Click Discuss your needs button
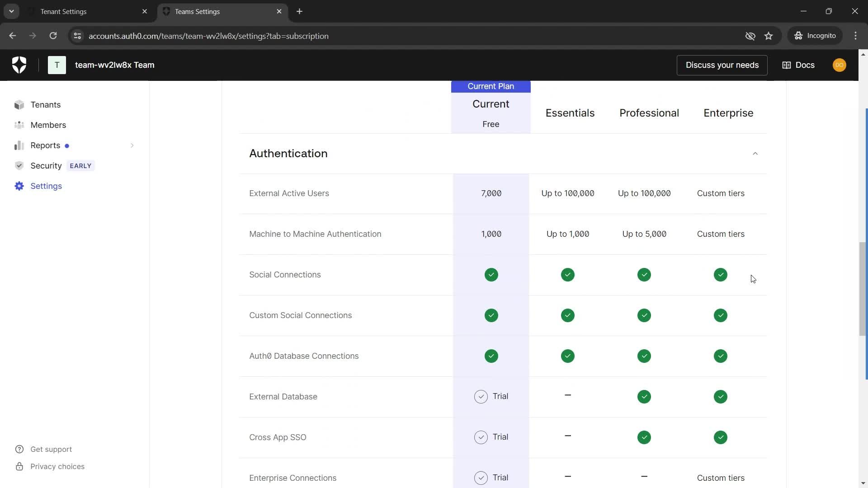The height and width of the screenshot is (488, 868). point(722,65)
